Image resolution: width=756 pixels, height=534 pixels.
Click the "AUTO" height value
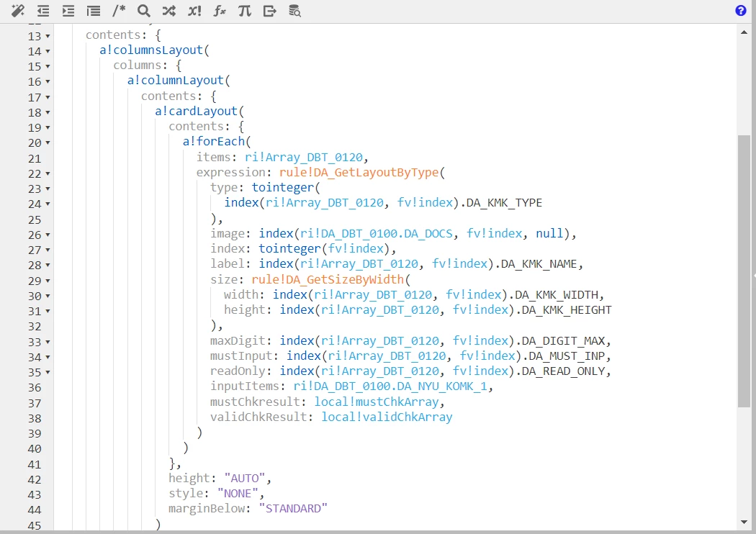coord(245,478)
